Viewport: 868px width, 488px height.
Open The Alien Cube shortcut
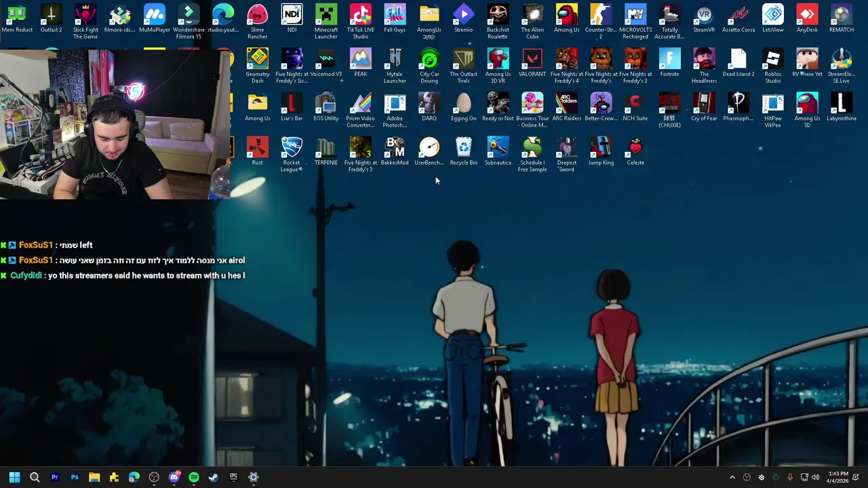click(532, 22)
